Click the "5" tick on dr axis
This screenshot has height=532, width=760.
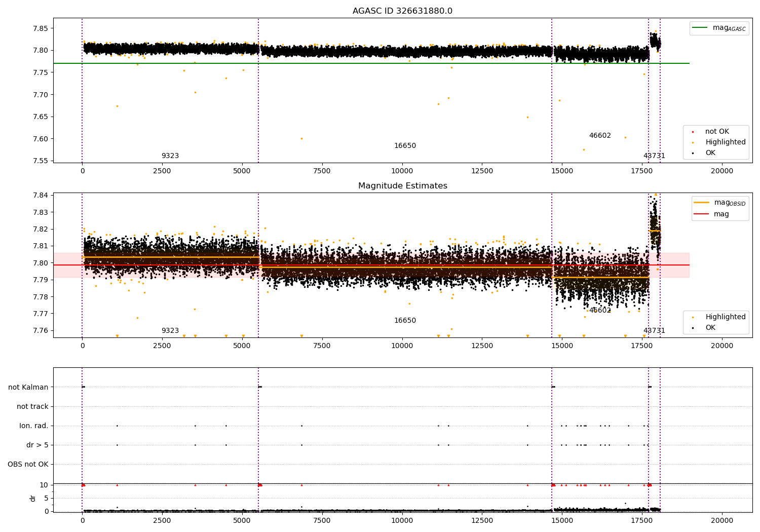(46, 498)
